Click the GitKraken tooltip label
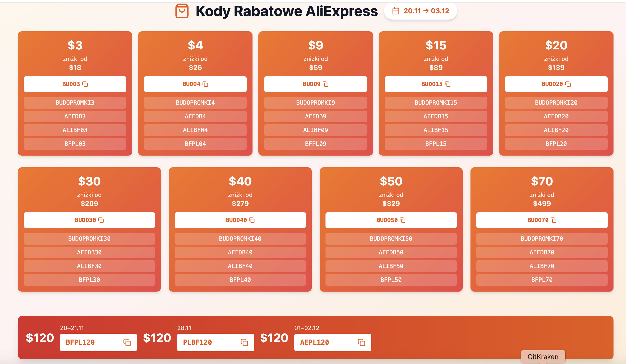Image resolution: width=626 pixels, height=364 pixels. pyautogui.click(x=543, y=357)
